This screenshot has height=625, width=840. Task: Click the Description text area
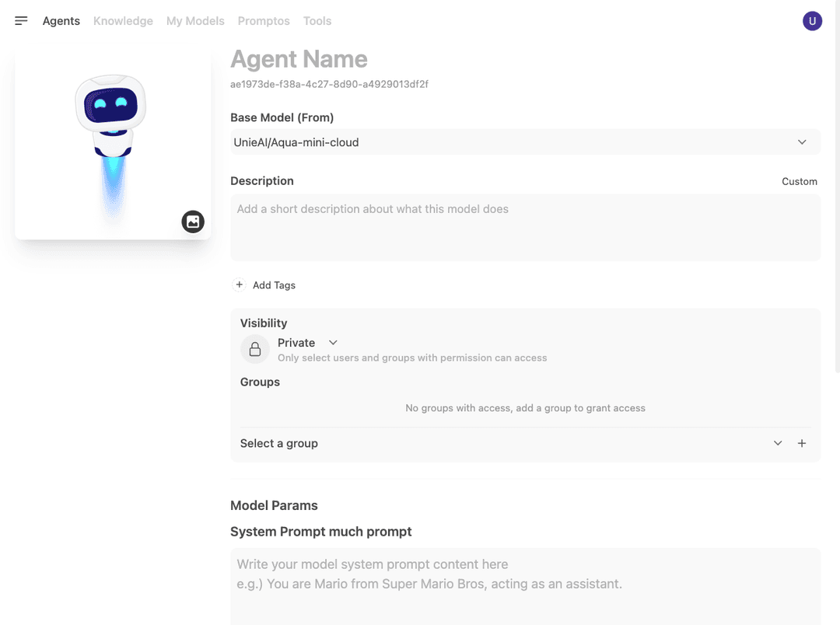tap(525, 228)
